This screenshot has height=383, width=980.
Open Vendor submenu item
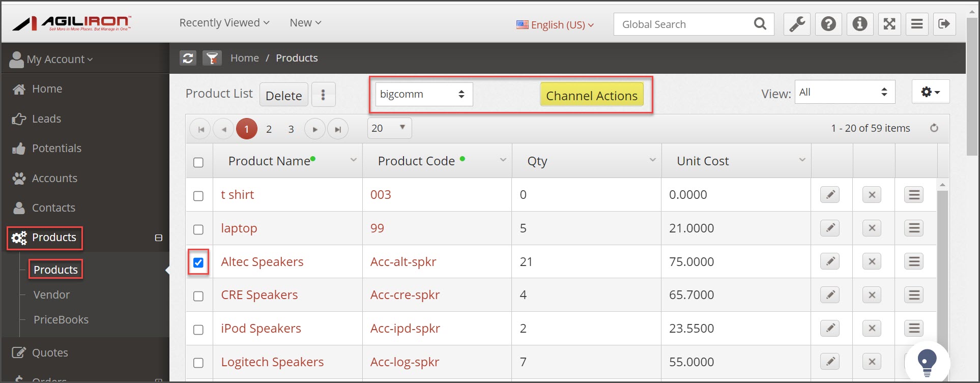coord(51,295)
